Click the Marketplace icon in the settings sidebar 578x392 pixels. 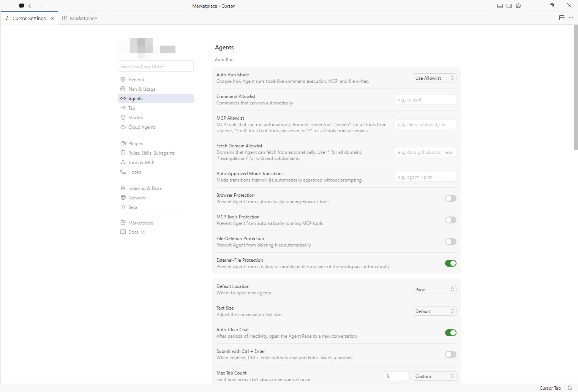tap(123, 223)
